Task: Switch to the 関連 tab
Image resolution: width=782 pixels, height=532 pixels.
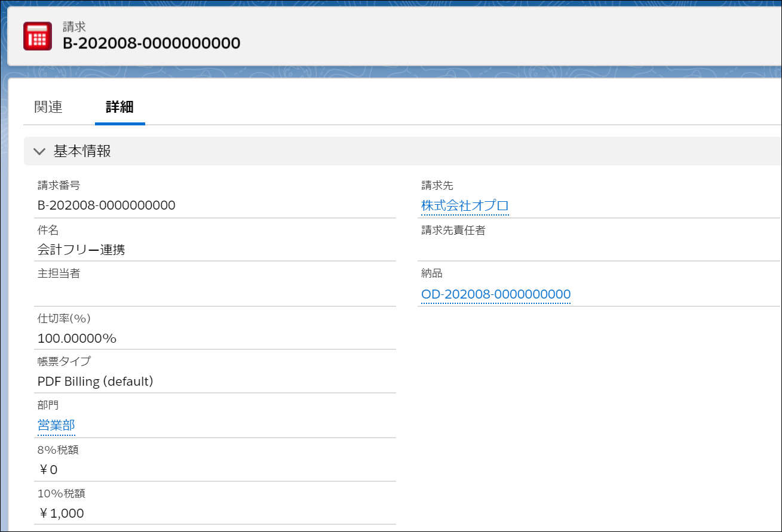Action: click(48, 107)
